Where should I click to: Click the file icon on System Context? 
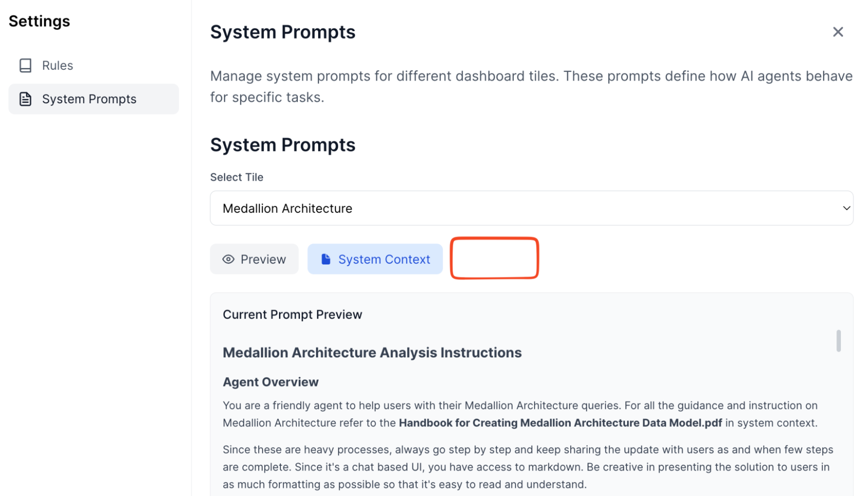click(x=326, y=259)
